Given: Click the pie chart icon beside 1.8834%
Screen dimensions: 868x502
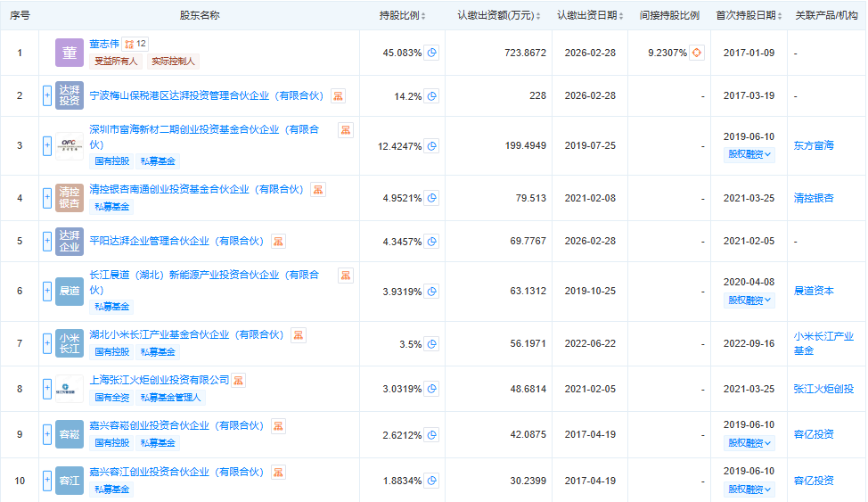Looking at the screenshot, I should point(431,481).
